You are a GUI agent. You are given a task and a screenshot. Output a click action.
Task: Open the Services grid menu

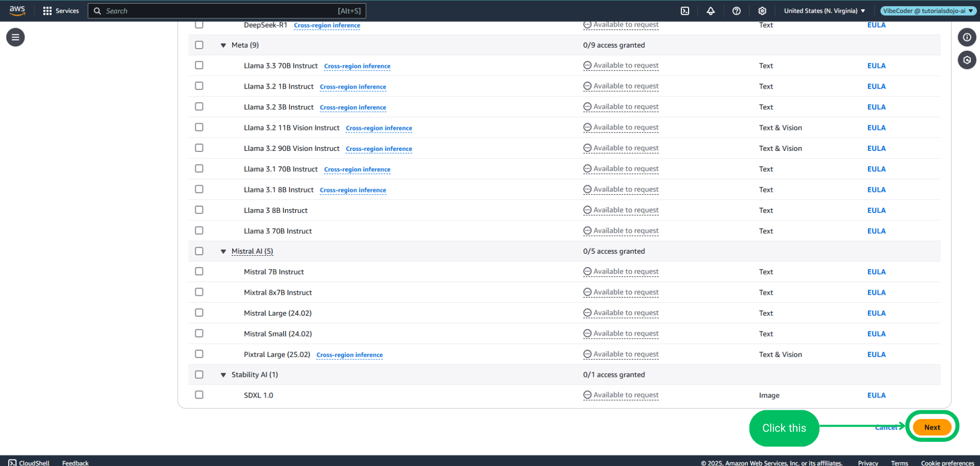click(61, 11)
